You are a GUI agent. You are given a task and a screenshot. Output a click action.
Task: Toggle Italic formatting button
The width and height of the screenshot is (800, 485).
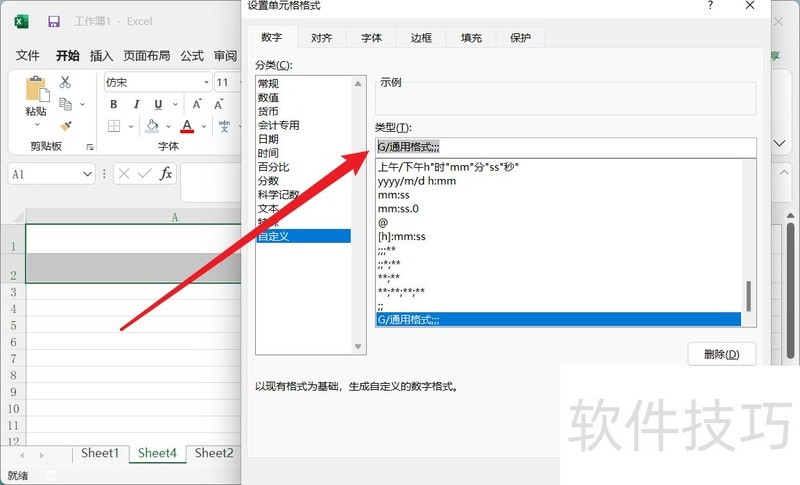(136, 104)
